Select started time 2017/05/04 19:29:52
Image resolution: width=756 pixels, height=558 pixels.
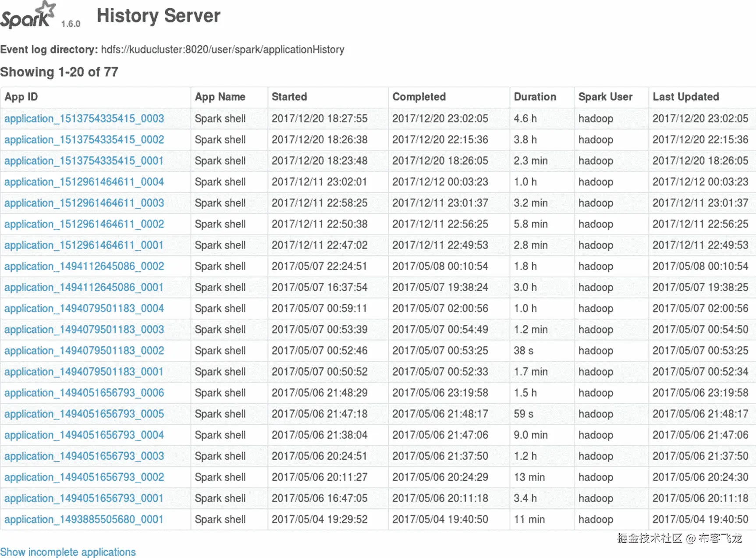click(319, 519)
